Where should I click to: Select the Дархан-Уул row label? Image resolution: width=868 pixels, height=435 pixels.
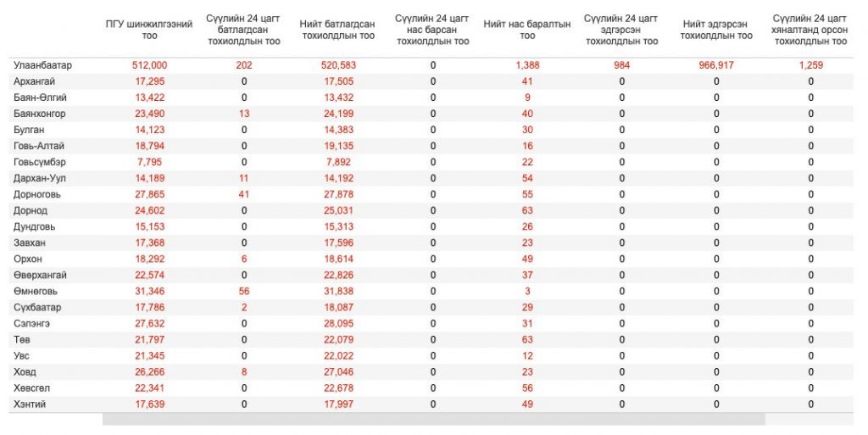(40, 178)
